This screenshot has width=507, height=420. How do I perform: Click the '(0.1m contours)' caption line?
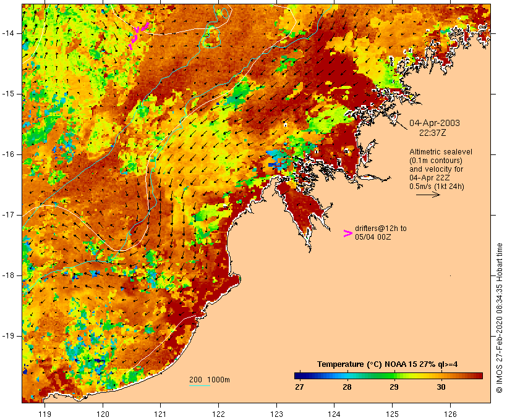(x=435, y=161)
